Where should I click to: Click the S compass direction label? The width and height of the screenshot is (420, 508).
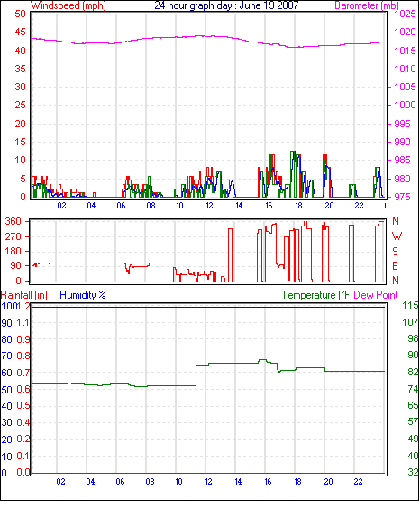click(x=395, y=252)
